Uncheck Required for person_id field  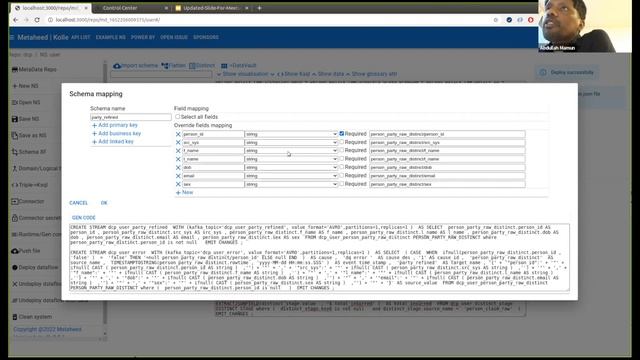[x=342, y=133]
